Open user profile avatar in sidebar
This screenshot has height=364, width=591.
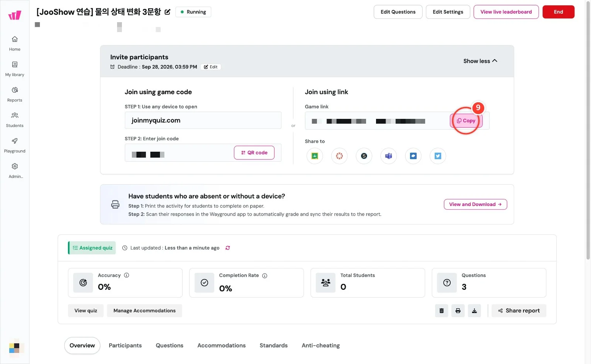pyautogui.click(x=15, y=347)
